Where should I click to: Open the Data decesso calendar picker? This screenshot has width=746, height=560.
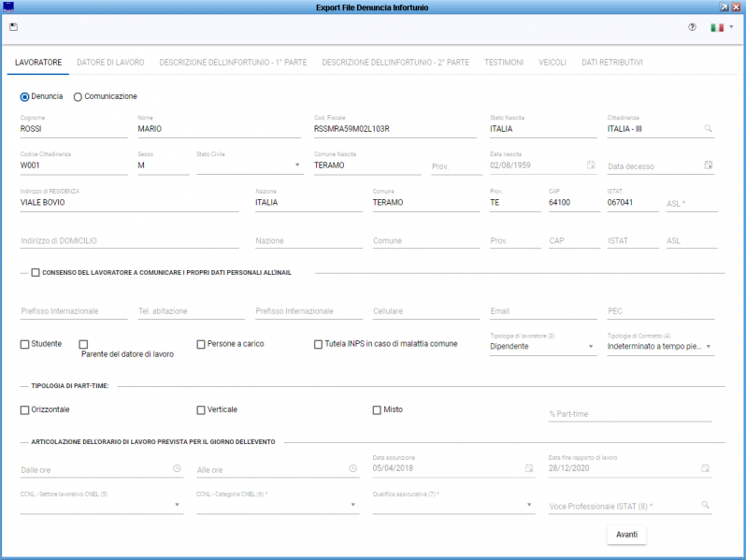click(709, 165)
